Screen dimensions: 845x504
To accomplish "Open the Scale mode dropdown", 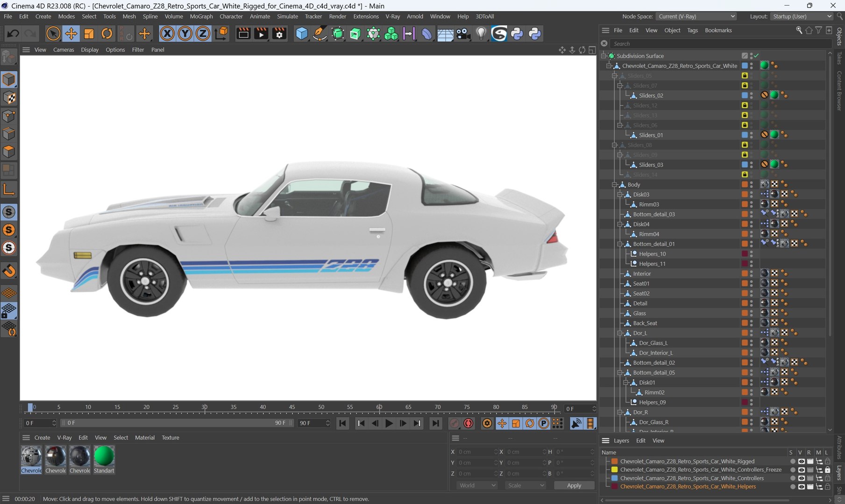I will (525, 485).
